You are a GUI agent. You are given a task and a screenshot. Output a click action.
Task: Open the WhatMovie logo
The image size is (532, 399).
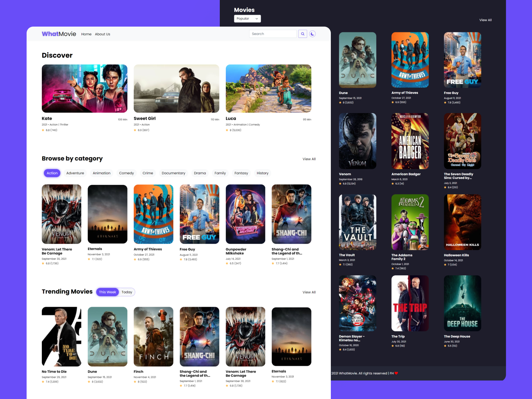59,34
